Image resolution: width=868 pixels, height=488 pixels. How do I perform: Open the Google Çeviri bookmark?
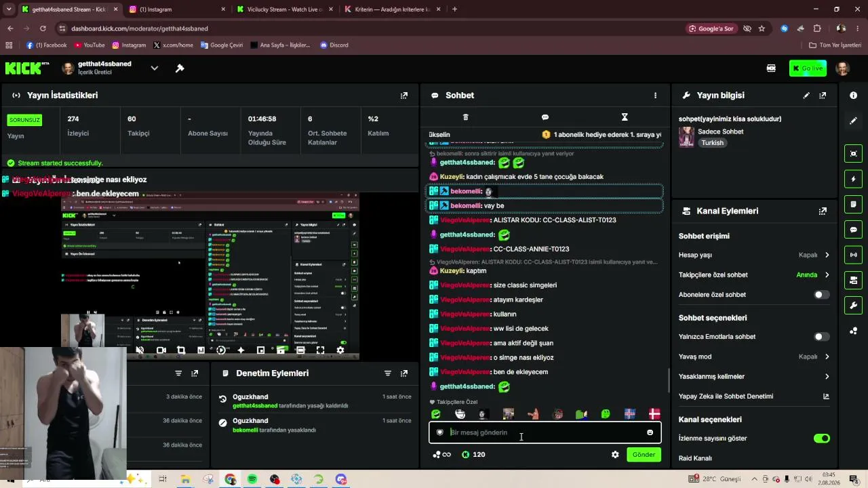(x=222, y=45)
